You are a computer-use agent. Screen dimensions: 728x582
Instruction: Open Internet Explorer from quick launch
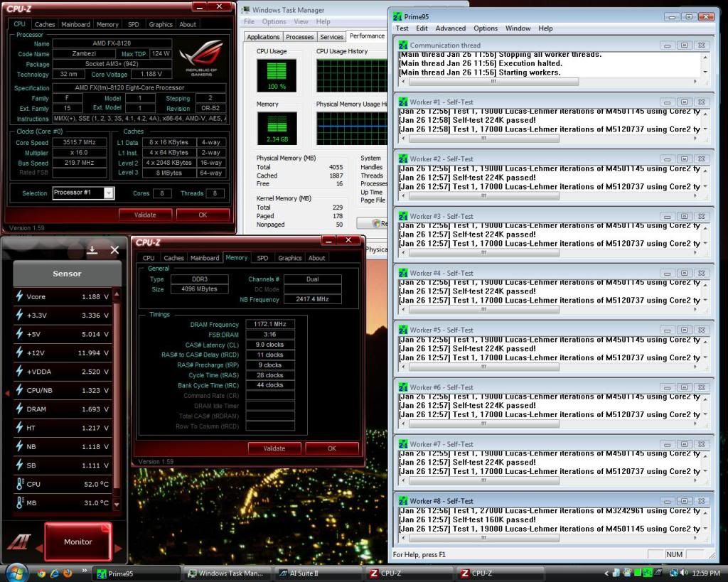[55, 573]
